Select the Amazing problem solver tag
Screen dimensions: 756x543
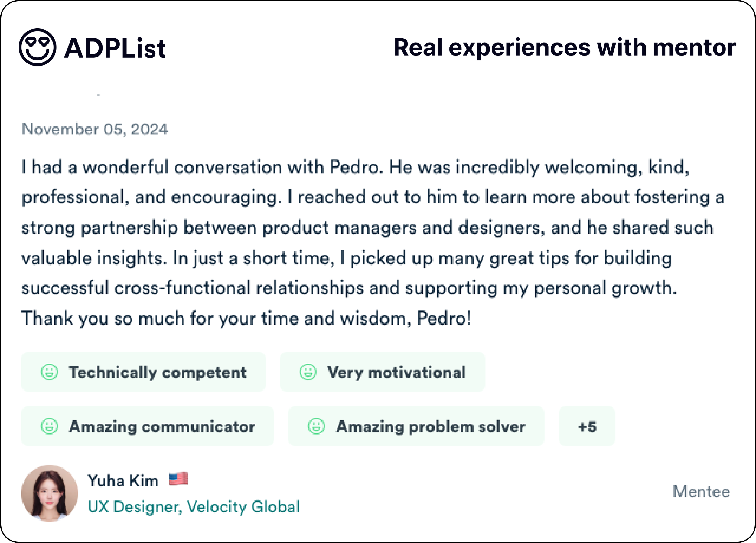pyautogui.click(x=416, y=426)
